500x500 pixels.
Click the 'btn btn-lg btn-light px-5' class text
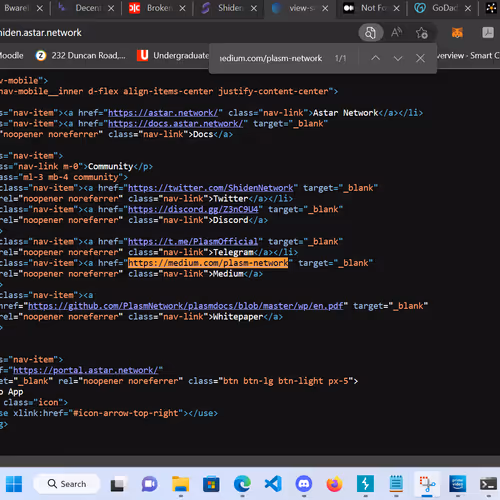click(x=286, y=381)
